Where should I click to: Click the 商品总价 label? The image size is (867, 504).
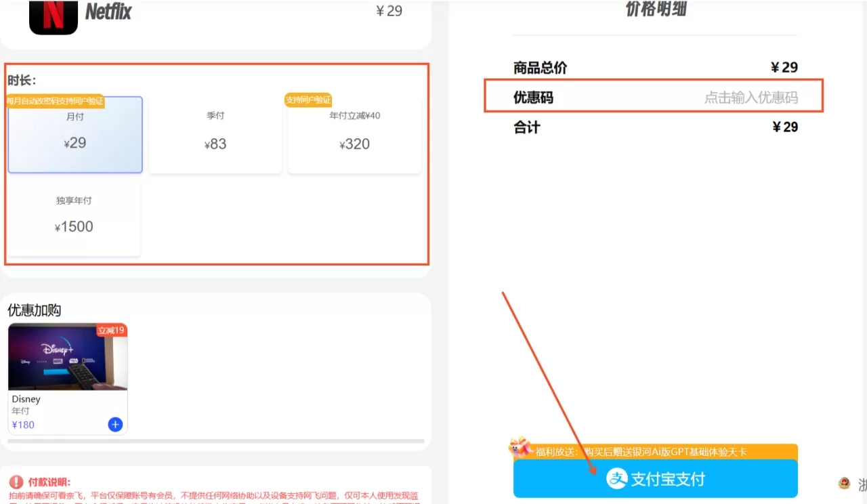[540, 68]
